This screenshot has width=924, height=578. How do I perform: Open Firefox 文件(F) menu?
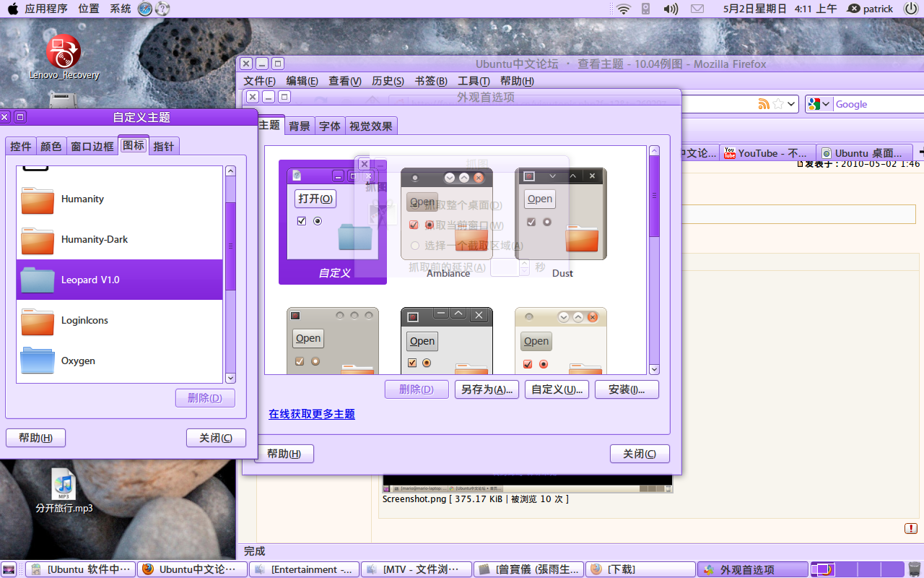(x=259, y=81)
